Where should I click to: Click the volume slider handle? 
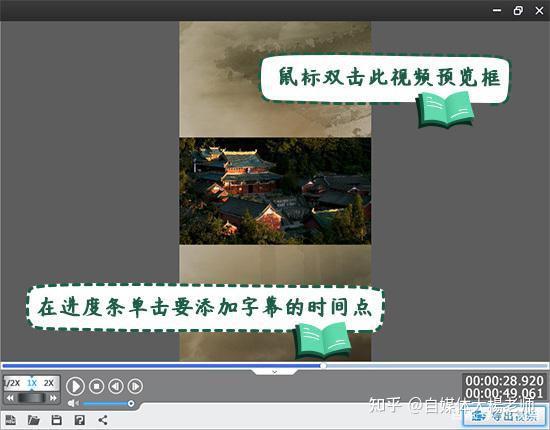[131, 404]
